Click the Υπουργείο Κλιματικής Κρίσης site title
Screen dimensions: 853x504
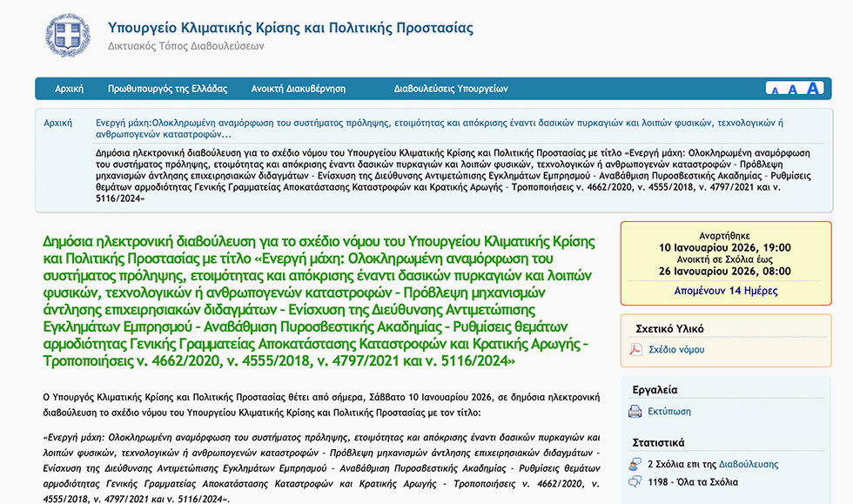pos(291,28)
